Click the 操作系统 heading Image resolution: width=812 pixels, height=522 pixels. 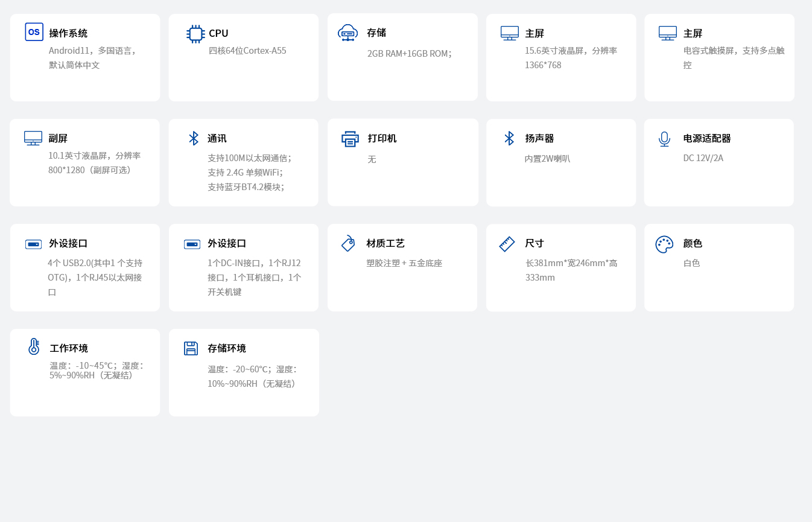[68, 33]
